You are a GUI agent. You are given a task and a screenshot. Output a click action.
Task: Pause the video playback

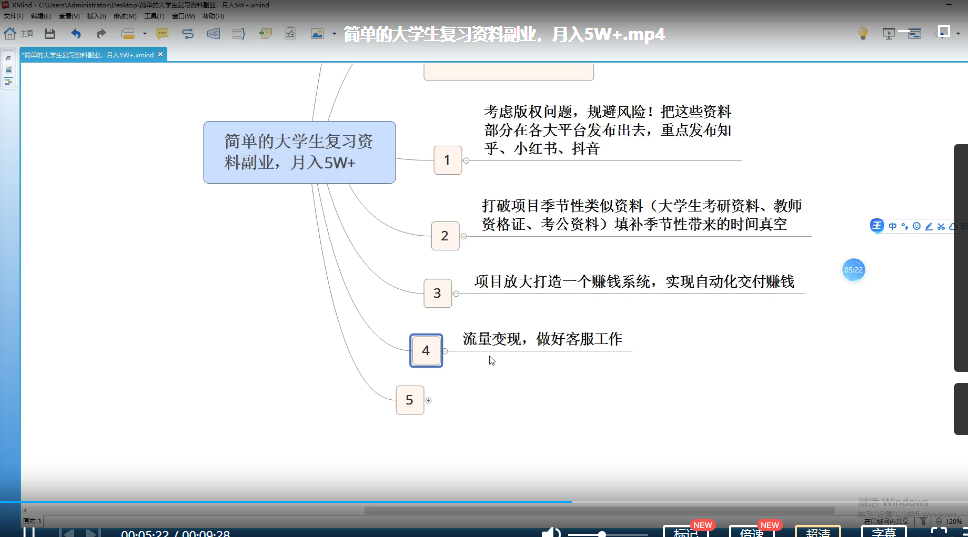coord(29,532)
